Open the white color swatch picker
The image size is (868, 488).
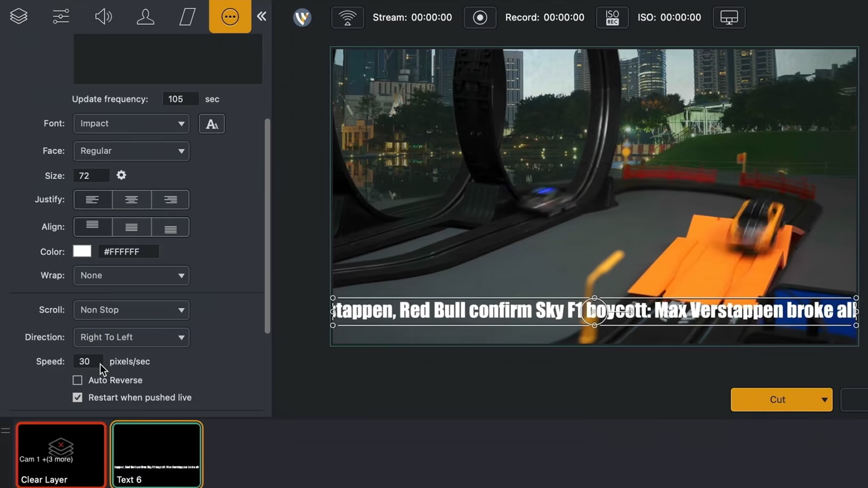(x=82, y=251)
